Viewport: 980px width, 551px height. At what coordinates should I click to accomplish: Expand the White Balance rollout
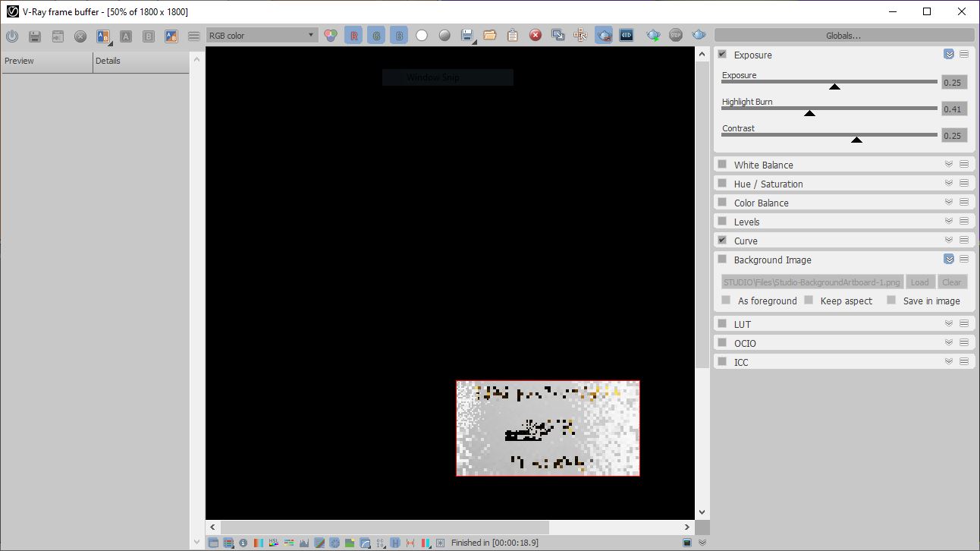tap(949, 165)
